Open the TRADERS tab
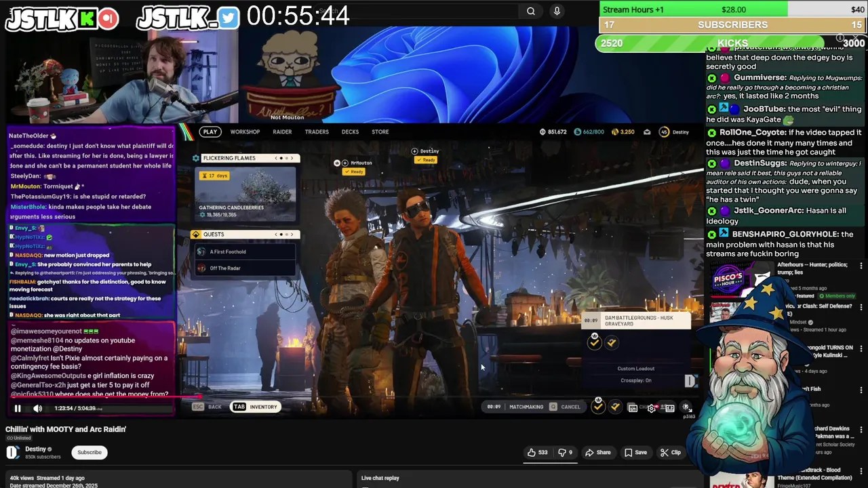 point(317,131)
